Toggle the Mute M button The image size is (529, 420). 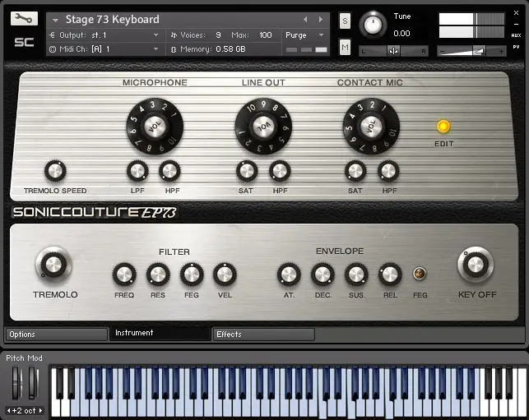(345, 47)
